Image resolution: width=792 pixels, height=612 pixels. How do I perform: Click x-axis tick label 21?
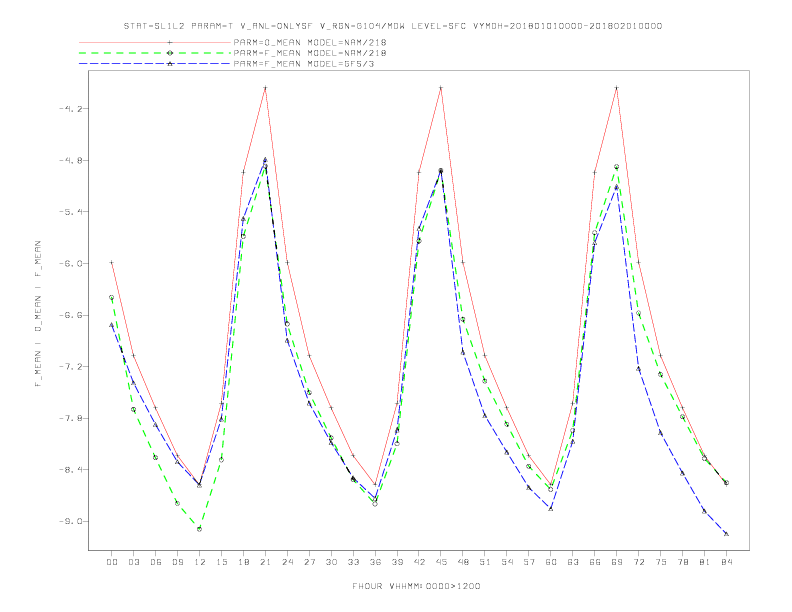[265, 562]
